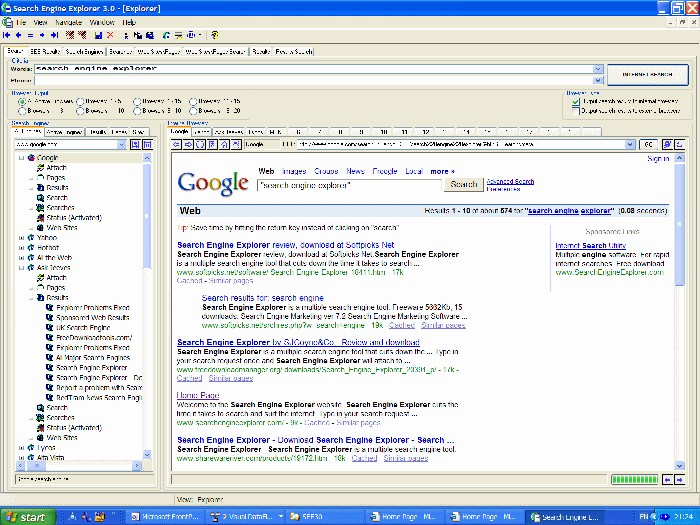Click the yellow help question mark icon
This screenshot has height=525, width=700.
215,35
